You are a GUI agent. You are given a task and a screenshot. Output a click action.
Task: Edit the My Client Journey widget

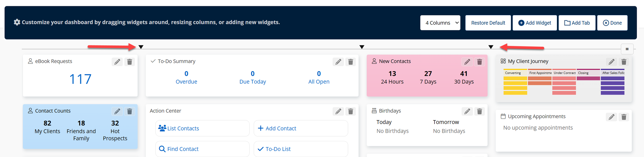click(x=612, y=62)
